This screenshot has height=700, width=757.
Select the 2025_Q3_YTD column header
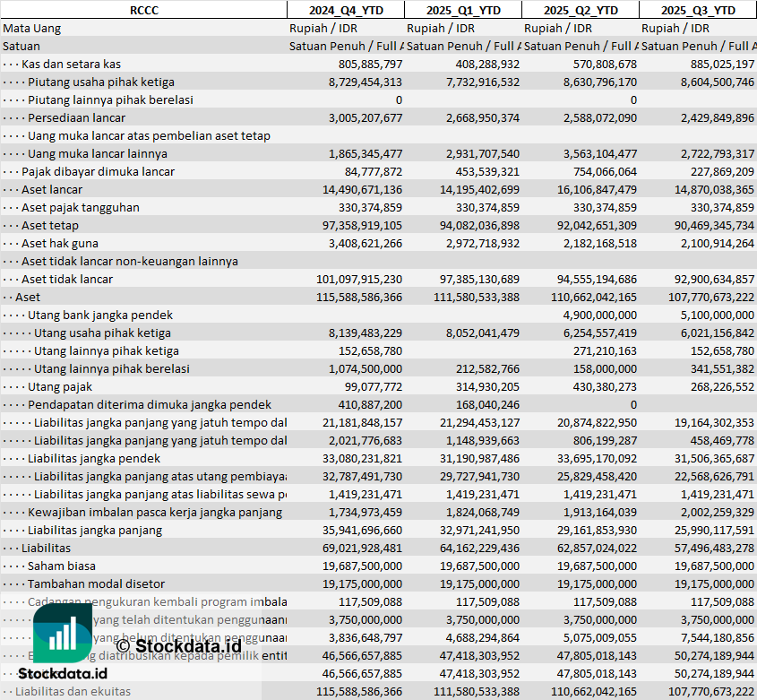tap(698, 10)
